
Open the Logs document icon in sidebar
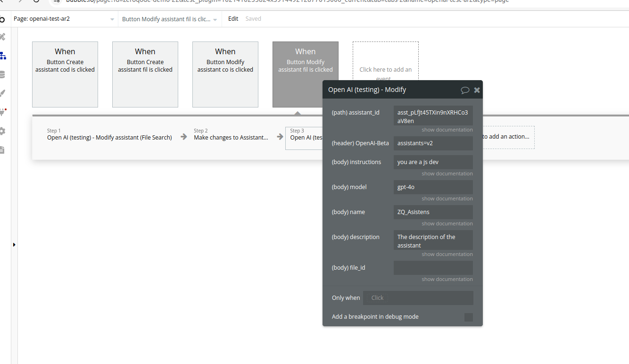click(2, 150)
